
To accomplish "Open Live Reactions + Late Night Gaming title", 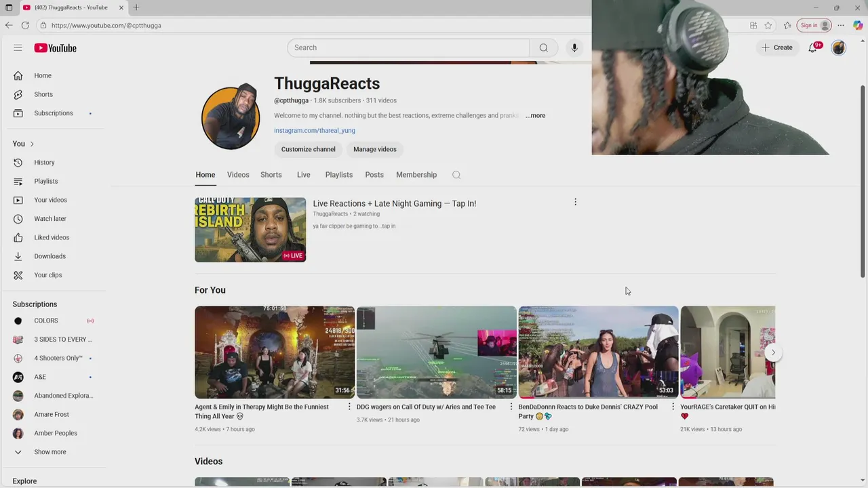I will coord(395,203).
